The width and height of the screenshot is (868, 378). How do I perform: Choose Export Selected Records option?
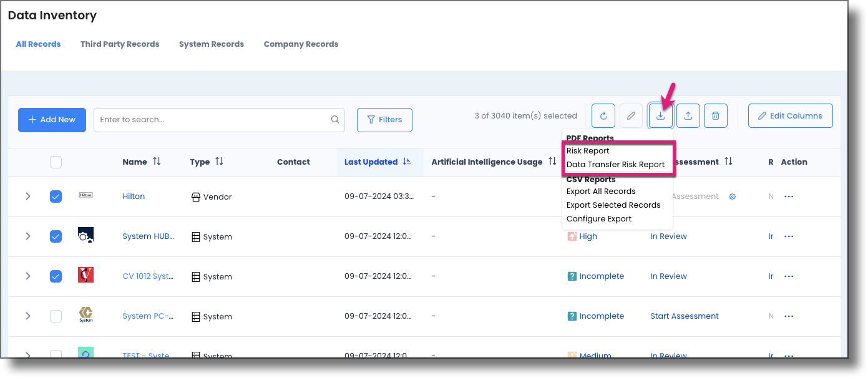point(613,205)
